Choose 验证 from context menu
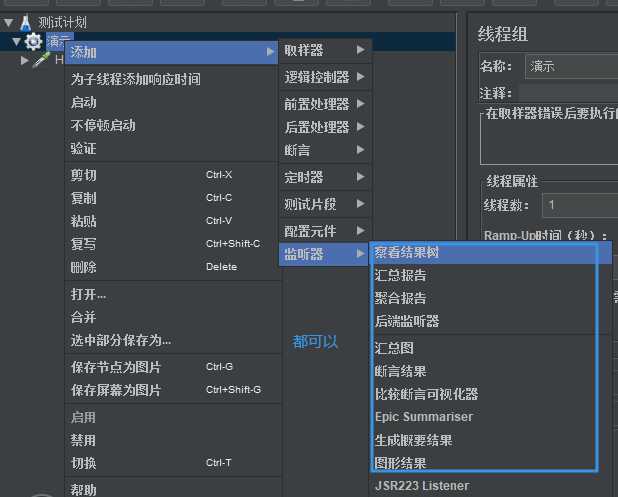 coord(173,149)
